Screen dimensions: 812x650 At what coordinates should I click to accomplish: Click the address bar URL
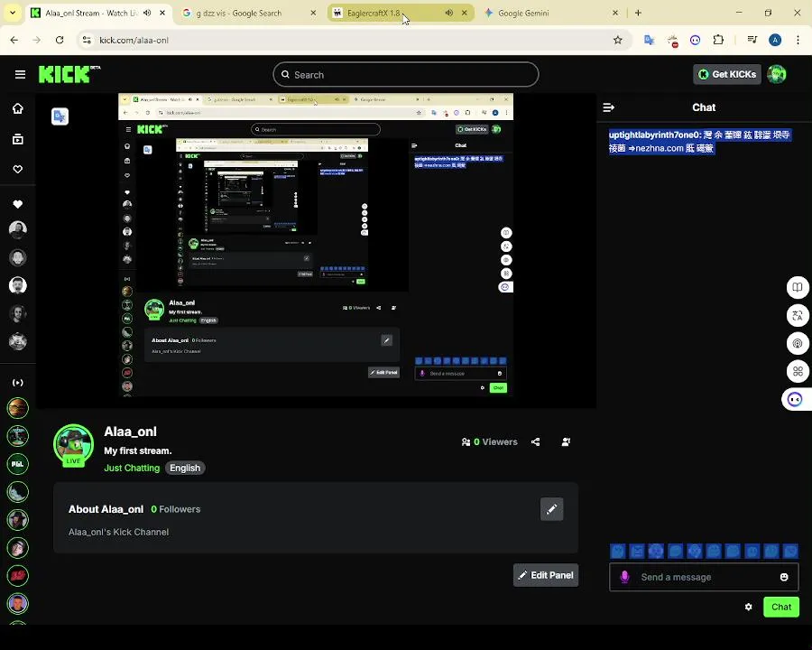(x=134, y=40)
